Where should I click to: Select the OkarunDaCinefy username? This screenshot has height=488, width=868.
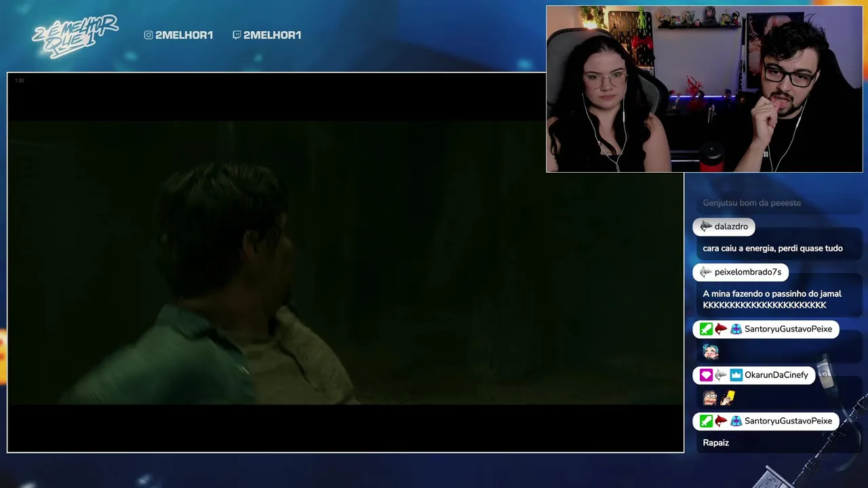click(776, 375)
